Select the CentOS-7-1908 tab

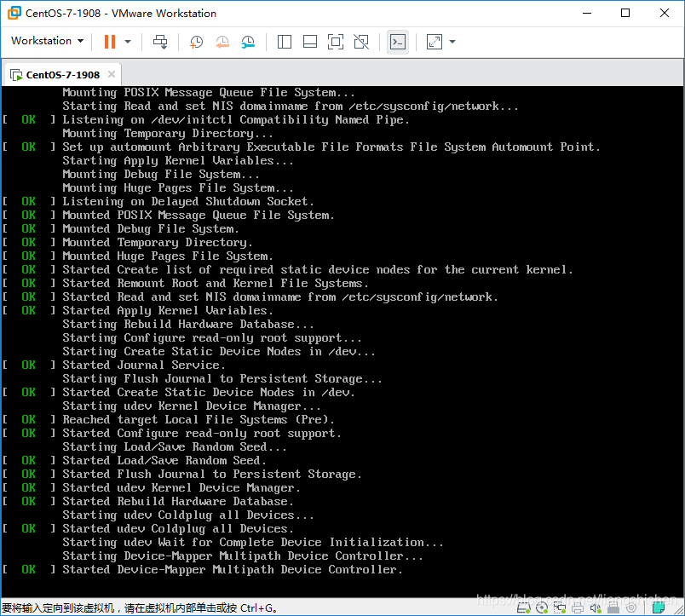pos(63,75)
